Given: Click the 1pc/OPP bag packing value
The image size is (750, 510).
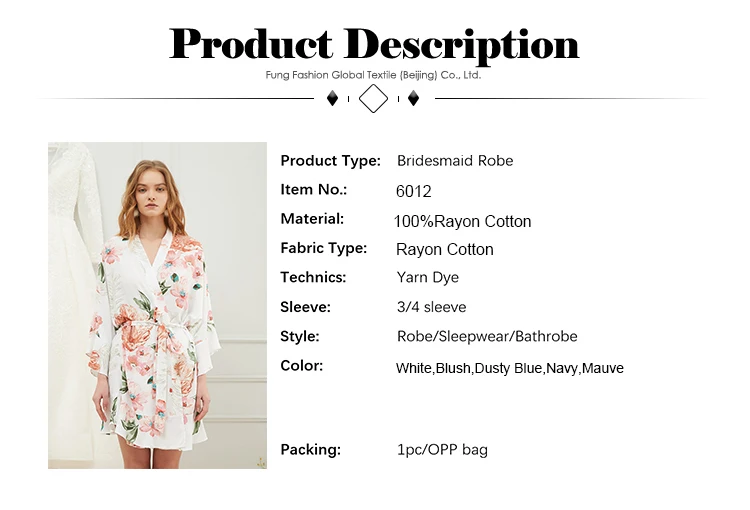Looking at the screenshot, I should pyautogui.click(x=442, y=450).
